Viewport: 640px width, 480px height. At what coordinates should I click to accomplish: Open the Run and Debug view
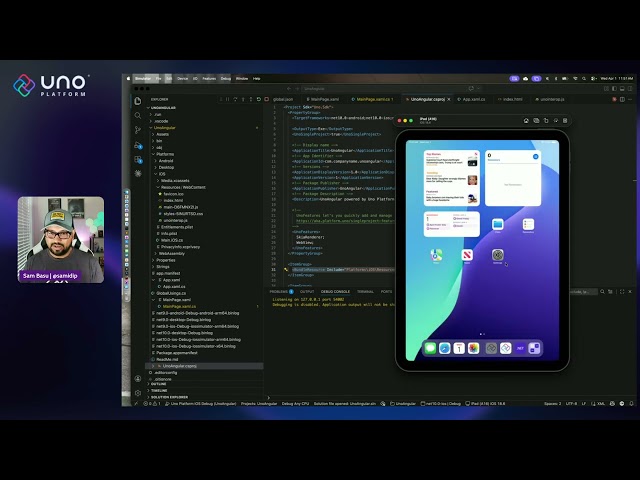tap(138, 145)
